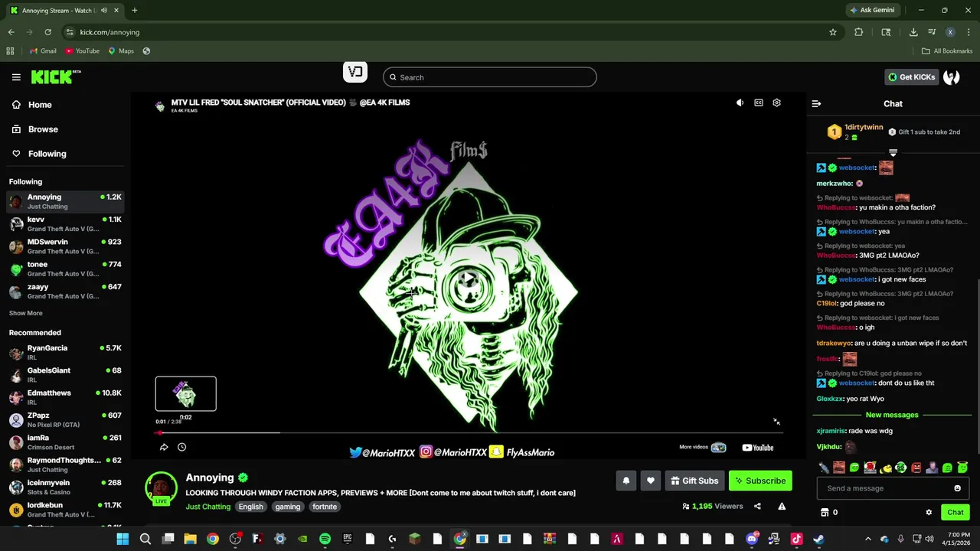Click the green Subscribe button

pyautogui.click(x=760, y=481)
